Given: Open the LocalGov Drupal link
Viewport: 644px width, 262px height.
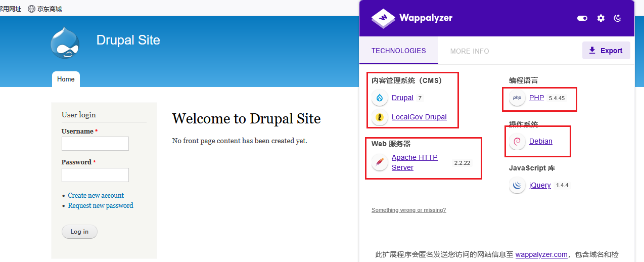Looking at the screenshot, I should pos(419,117).
